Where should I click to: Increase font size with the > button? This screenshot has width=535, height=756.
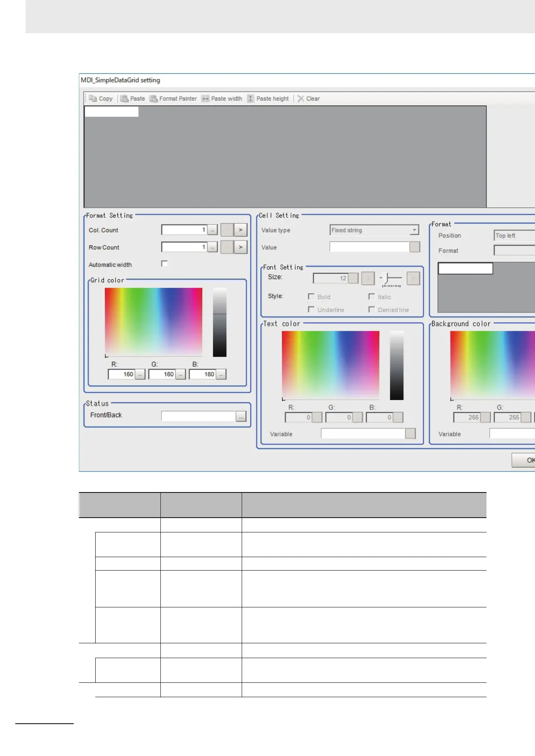(x=413, y=278)
